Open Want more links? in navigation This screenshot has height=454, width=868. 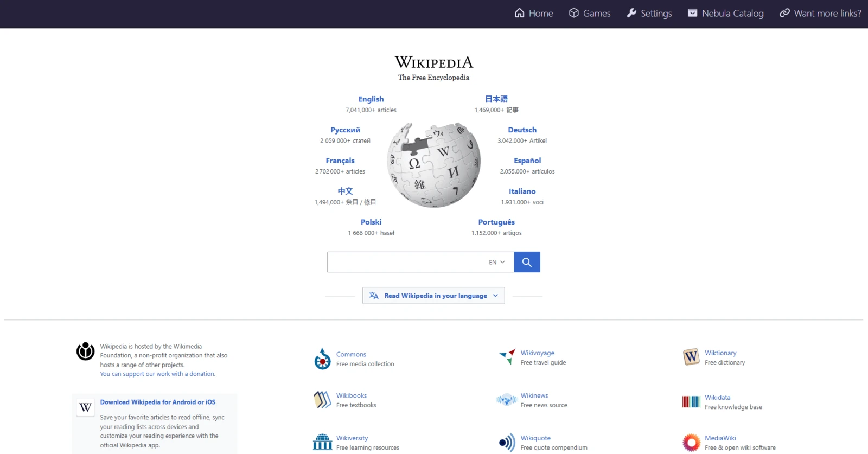pos(820,13)
